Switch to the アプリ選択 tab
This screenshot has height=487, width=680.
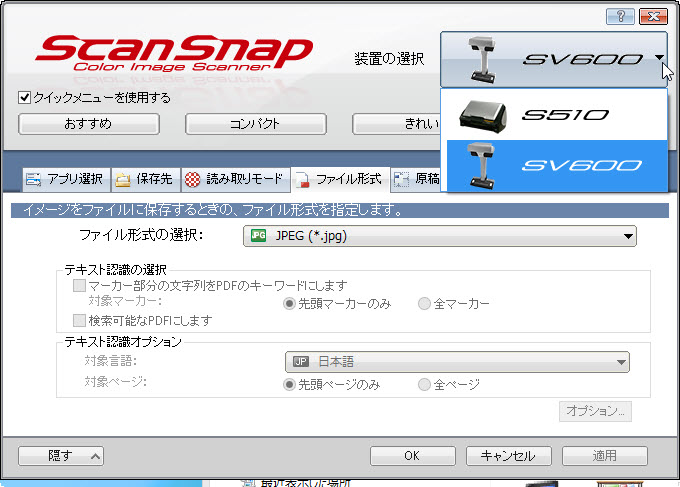(x=66, y=179)
